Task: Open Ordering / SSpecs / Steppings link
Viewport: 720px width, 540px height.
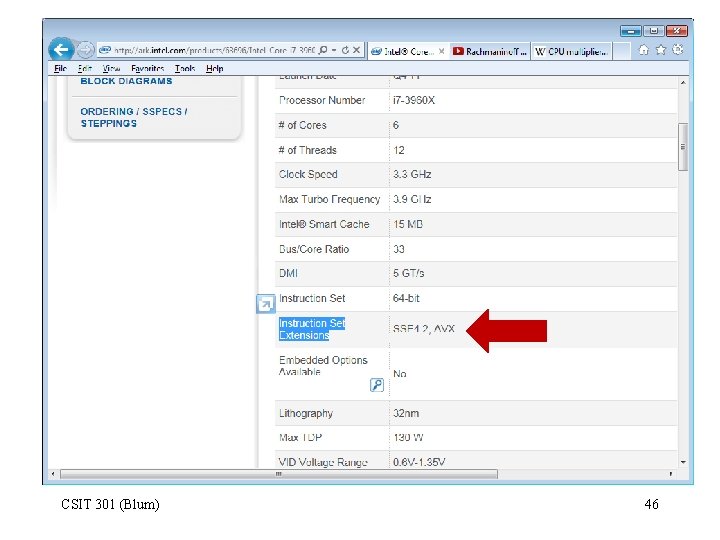Action: click(134, 118)
